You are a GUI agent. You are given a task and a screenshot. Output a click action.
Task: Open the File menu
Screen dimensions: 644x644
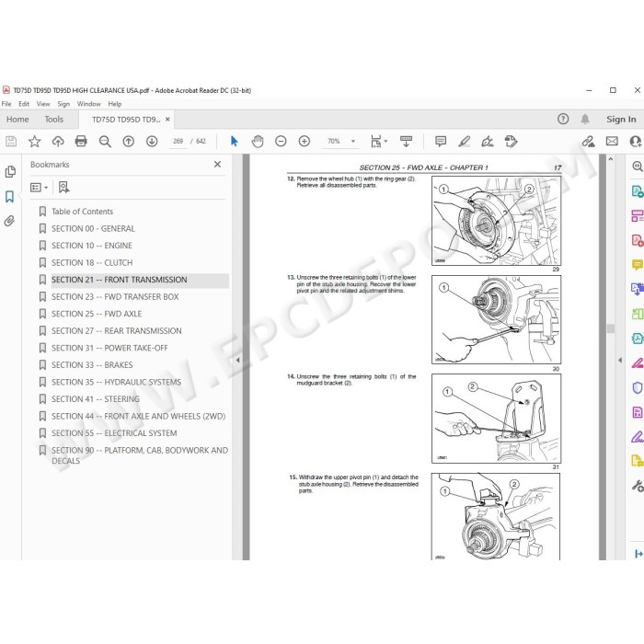(6, 104)
